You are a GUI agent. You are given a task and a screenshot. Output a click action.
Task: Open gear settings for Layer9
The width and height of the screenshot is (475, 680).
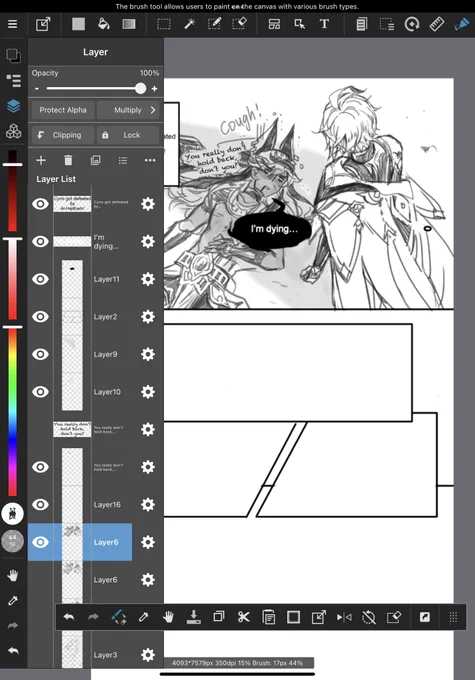click(x=148, y=354)
